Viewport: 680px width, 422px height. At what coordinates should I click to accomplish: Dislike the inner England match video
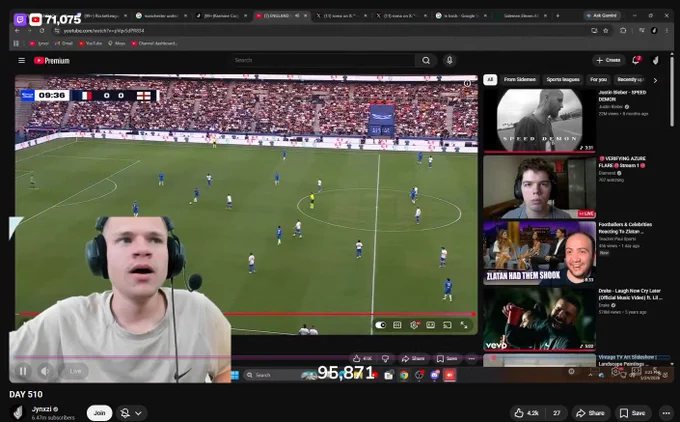pos(385,359)
